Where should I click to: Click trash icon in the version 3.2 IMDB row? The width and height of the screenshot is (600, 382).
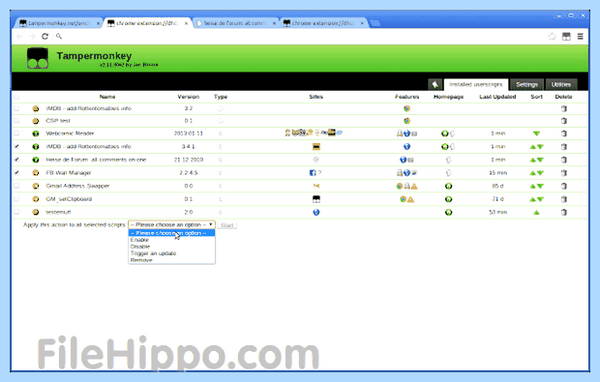pos(564,109)
